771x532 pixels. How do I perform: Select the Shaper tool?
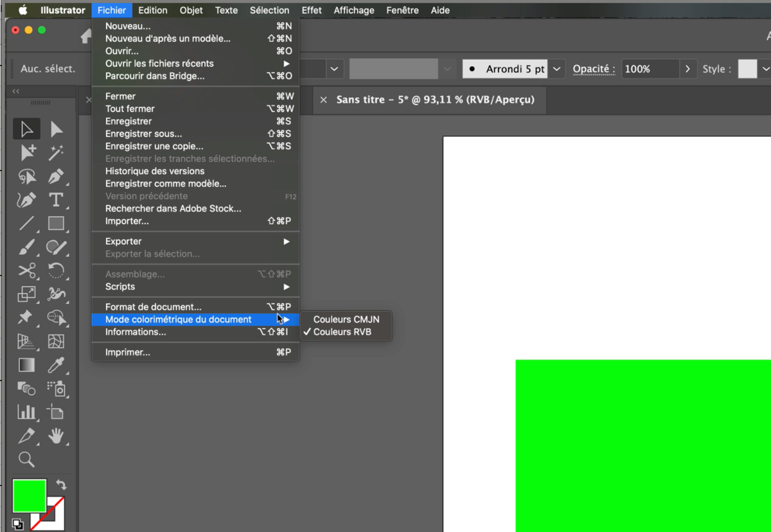[57, 247]
